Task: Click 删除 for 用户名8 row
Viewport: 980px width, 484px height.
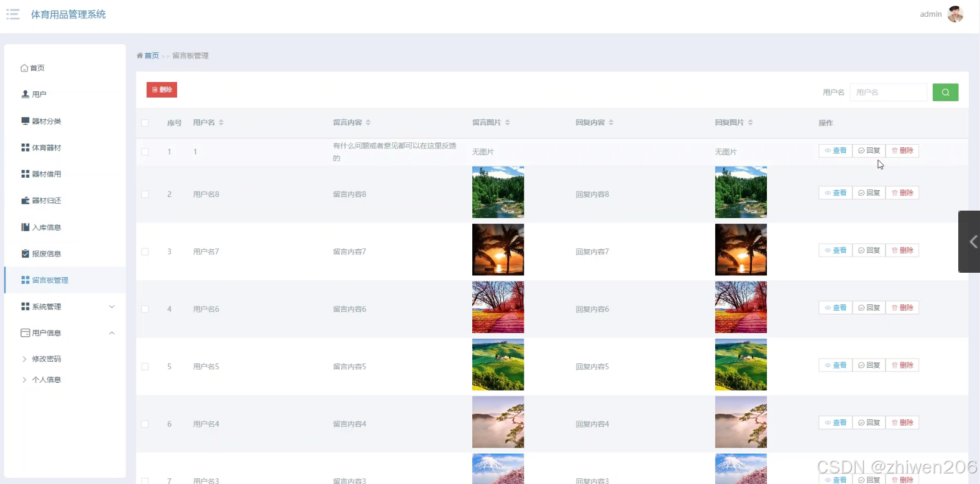Action: point(902,193)
